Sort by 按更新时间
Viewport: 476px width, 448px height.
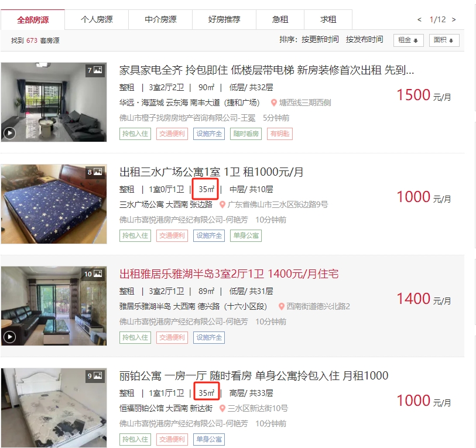pyautogui.click(x=320, y=39)
